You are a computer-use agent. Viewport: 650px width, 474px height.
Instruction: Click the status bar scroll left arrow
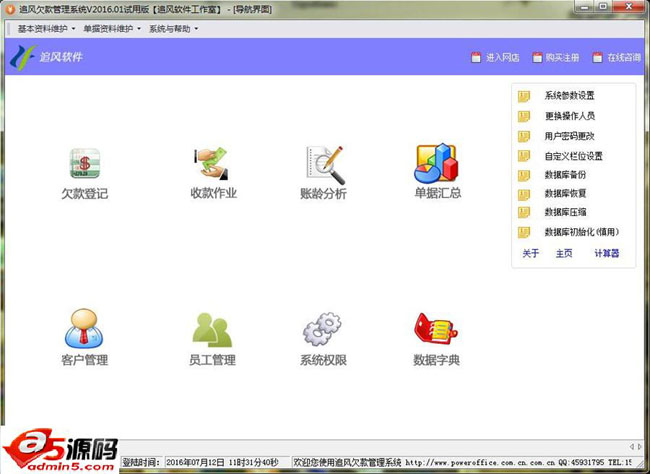632,446
